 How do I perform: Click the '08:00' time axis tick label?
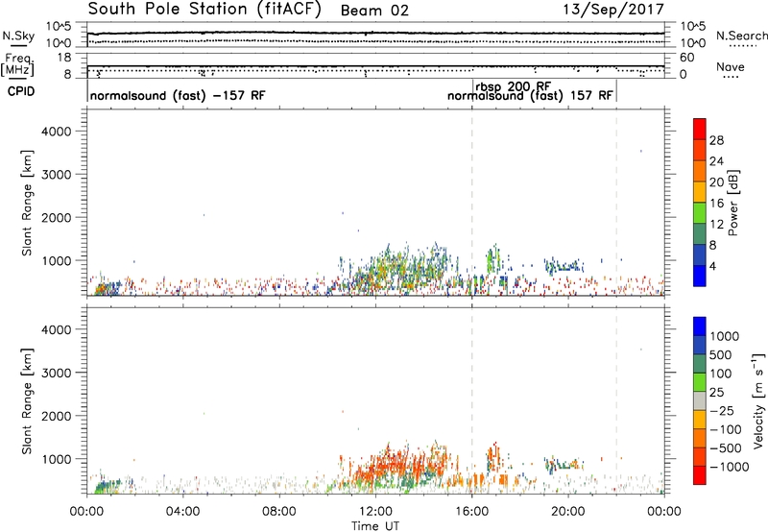point(279,512)
